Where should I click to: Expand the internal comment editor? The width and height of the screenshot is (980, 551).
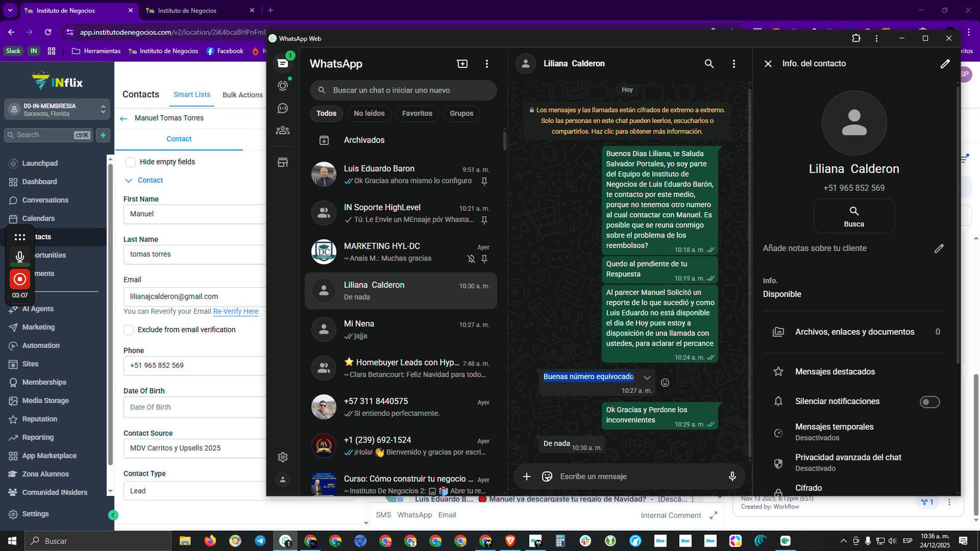714,515
